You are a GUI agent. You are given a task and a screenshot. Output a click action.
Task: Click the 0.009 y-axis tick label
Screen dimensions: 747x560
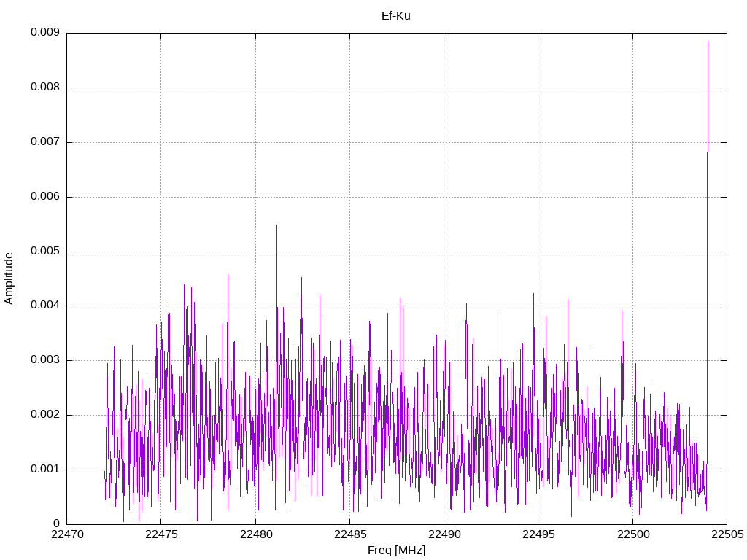(x=44, y=32)
